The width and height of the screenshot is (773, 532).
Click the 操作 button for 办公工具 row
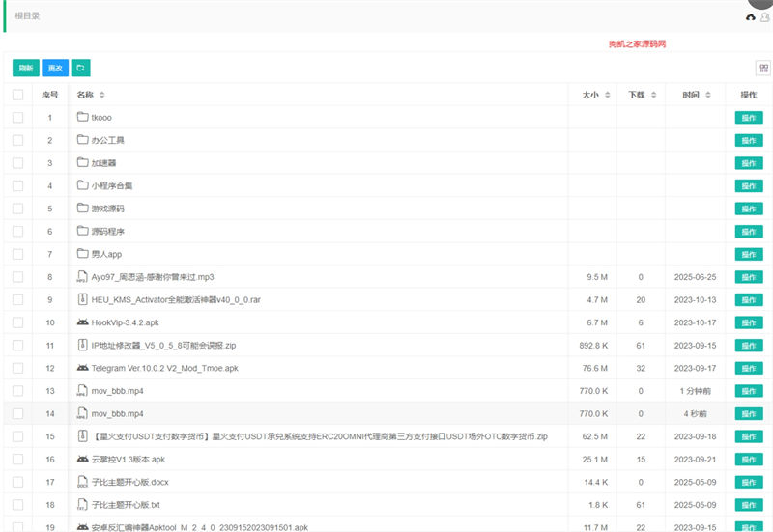click(x=748, y=141)
